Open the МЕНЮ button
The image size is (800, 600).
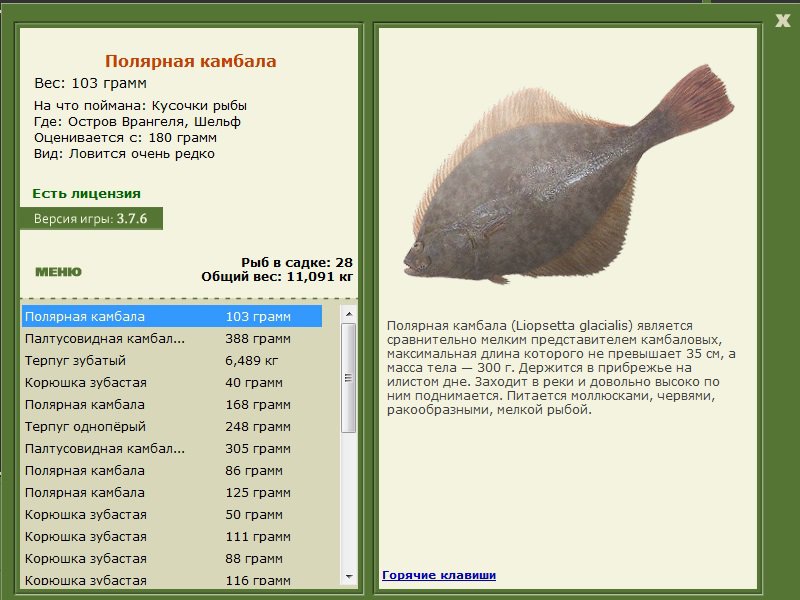58,272
